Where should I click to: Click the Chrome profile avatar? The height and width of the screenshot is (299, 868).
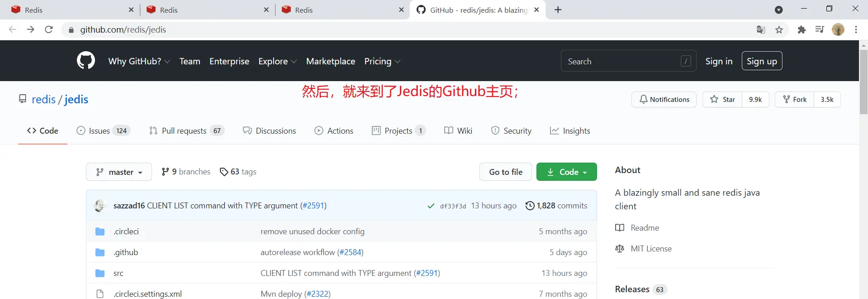tap(838, 29)
